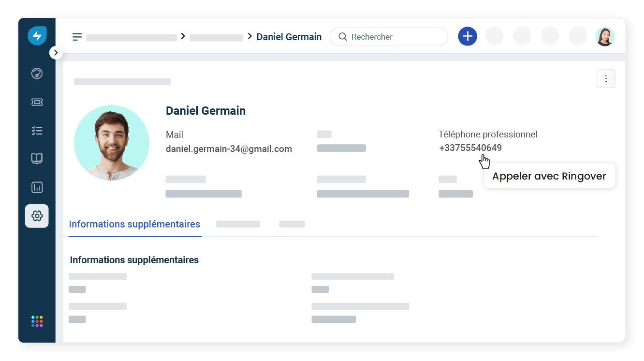
Task: Open the colorful app switcher grid icon
Action: pos(37,321)
